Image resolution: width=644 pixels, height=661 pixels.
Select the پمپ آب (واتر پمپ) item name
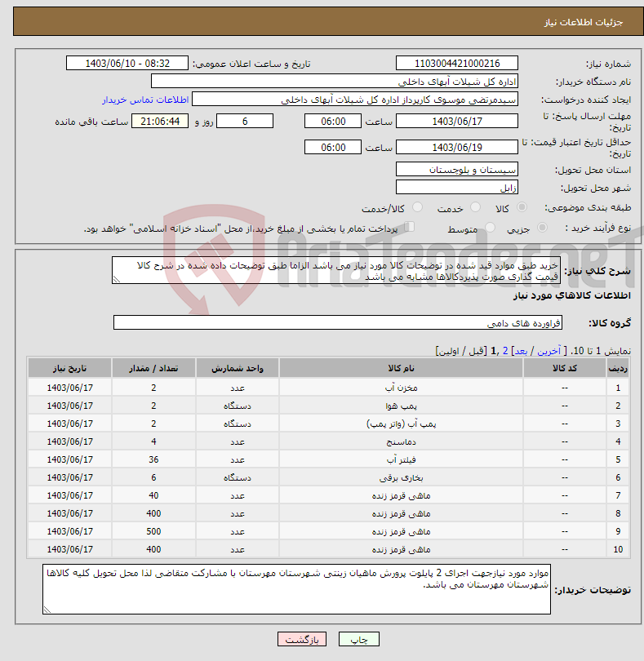point(401,424)
